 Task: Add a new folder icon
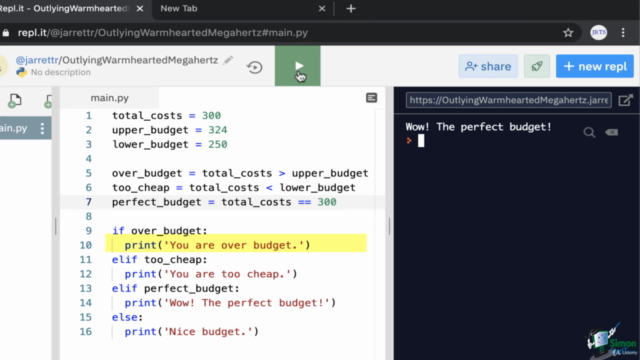pyautogui.click(x=48, y=101)
